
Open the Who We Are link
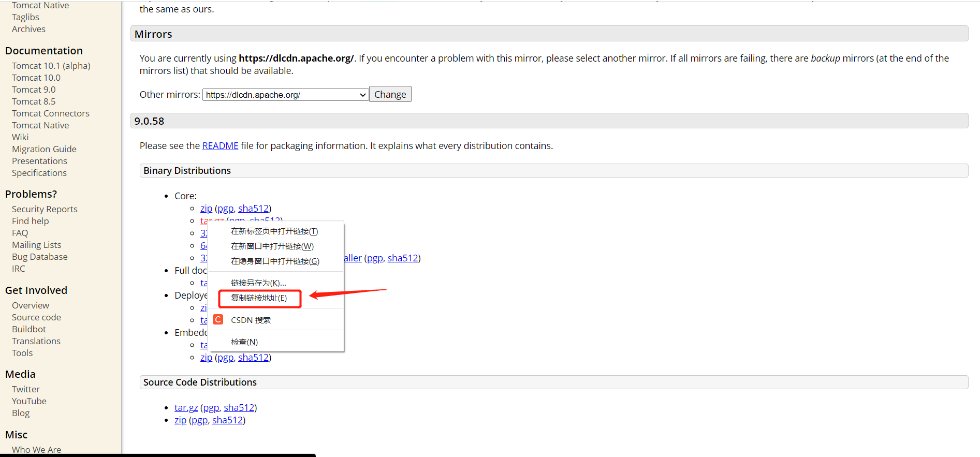coord(36,449)
